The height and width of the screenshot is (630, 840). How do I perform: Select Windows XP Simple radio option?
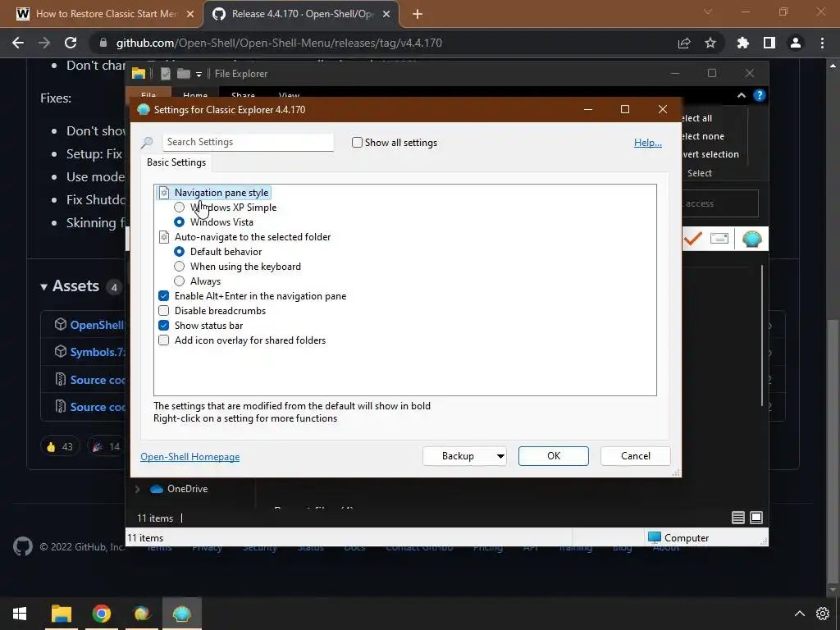point(180,208)
